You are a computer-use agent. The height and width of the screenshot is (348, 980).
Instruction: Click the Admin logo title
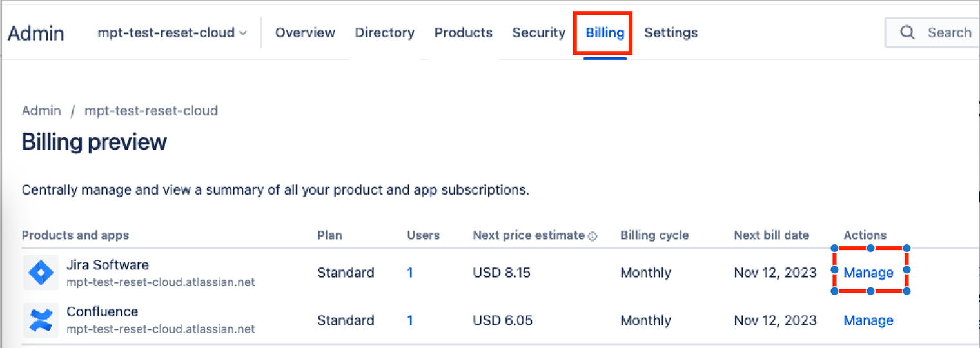36,33
